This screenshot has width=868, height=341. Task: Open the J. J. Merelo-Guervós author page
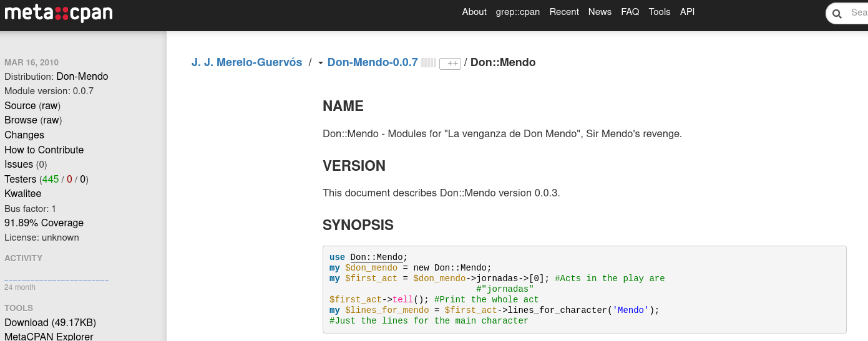pyautogui.click(x=246, y=62)
